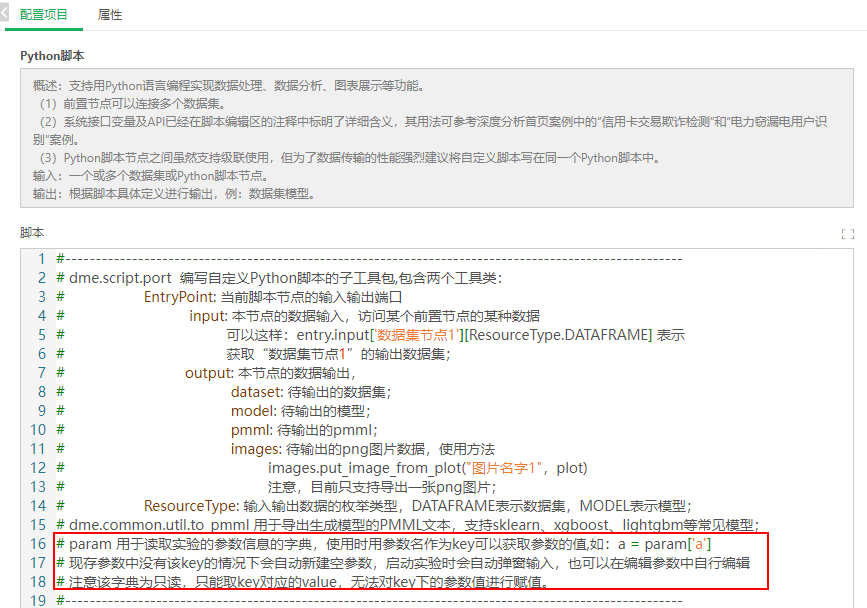Viewport: 867px width, 608px height.
Task: Place cursor on model output comment line 9
Action: point(300,411)
